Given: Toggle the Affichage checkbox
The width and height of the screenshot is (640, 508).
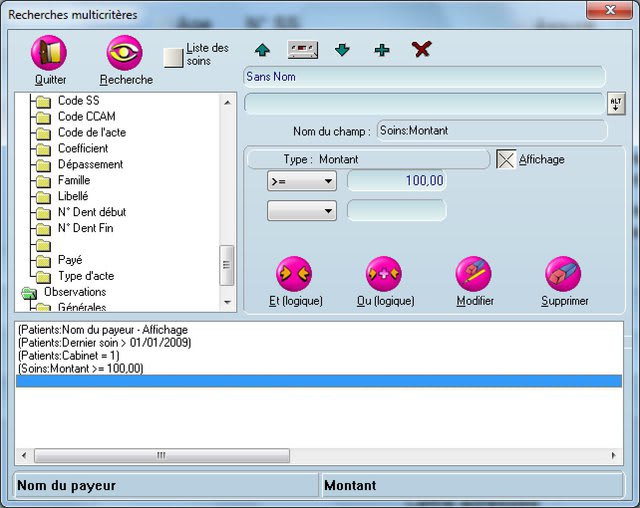Looking at the screenshot, I should coord(507,160).
